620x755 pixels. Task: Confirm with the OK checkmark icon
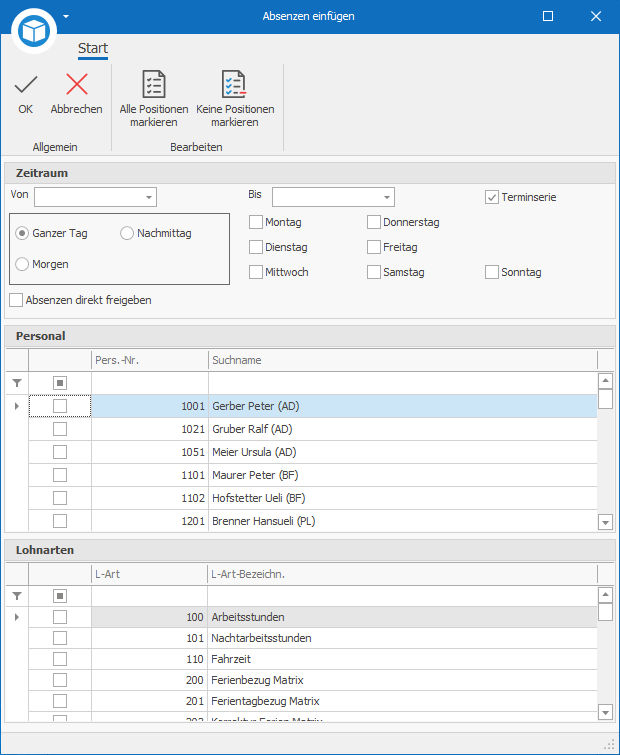[26, 85]
